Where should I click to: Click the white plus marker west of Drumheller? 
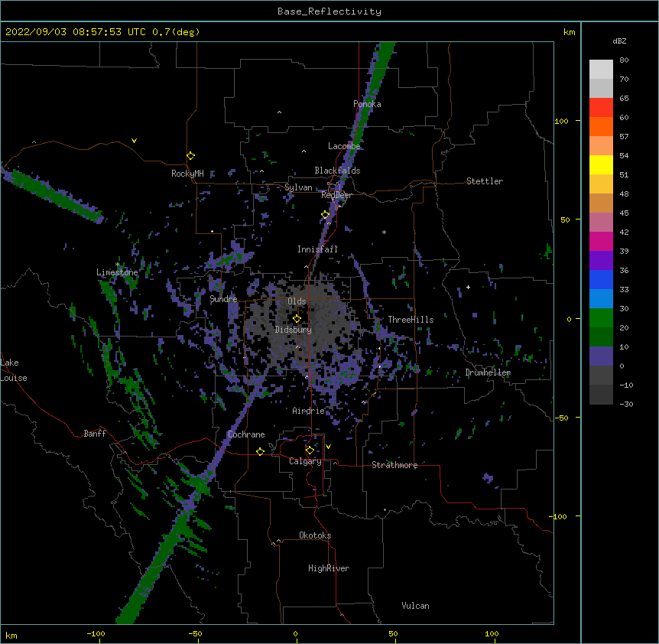[468, 287]
